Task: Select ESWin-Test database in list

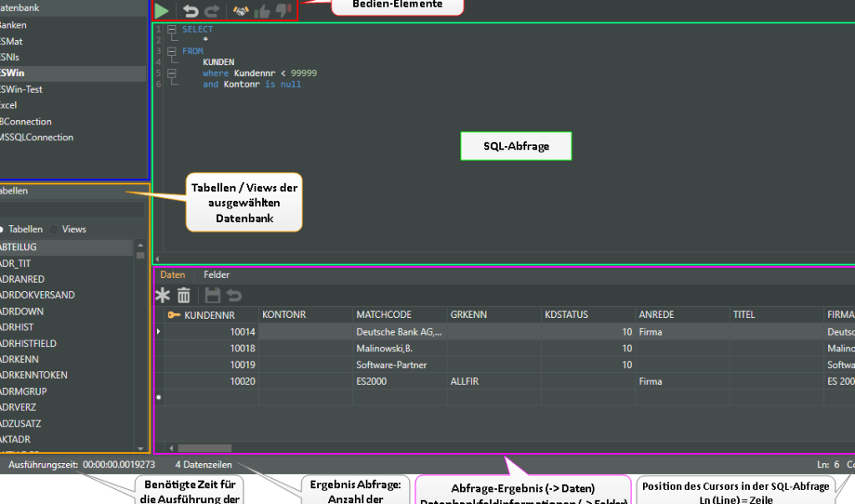Action: (22, 89)
